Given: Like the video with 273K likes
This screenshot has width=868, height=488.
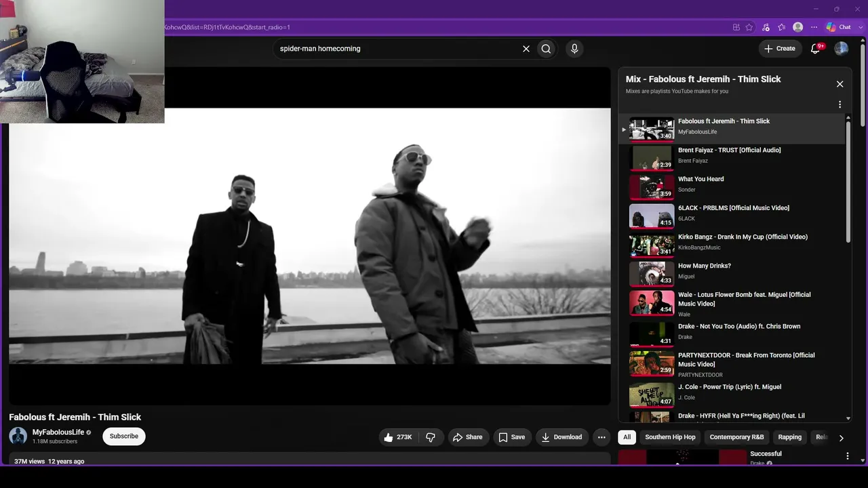Looking at the screenshot, I should pos(399,437).
